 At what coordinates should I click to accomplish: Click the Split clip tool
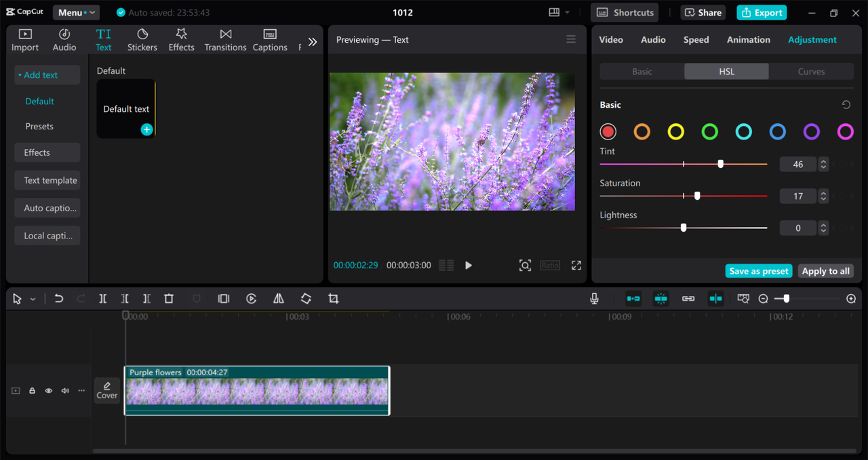[103, 299]
